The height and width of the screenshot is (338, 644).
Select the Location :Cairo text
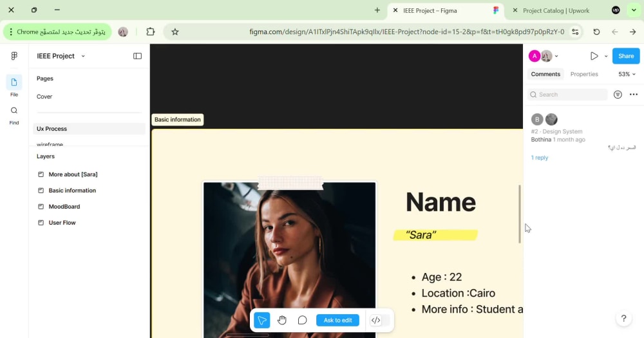(x=459, y=293)
